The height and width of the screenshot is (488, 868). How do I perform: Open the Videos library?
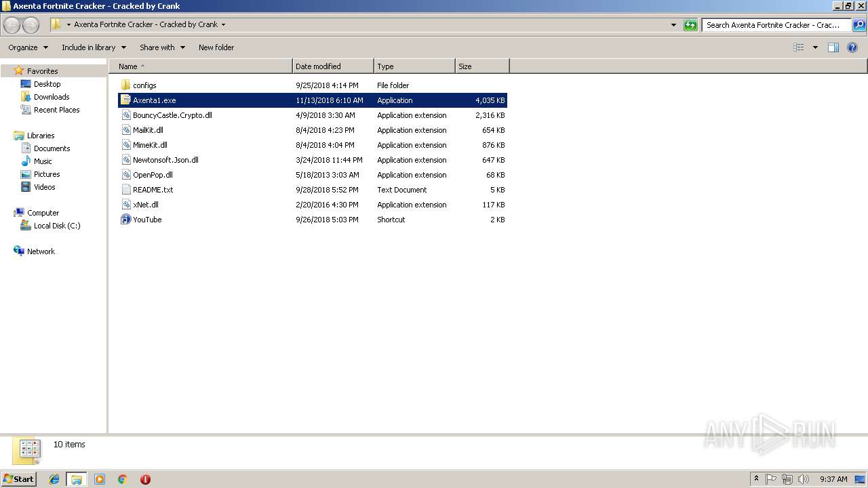45,187
